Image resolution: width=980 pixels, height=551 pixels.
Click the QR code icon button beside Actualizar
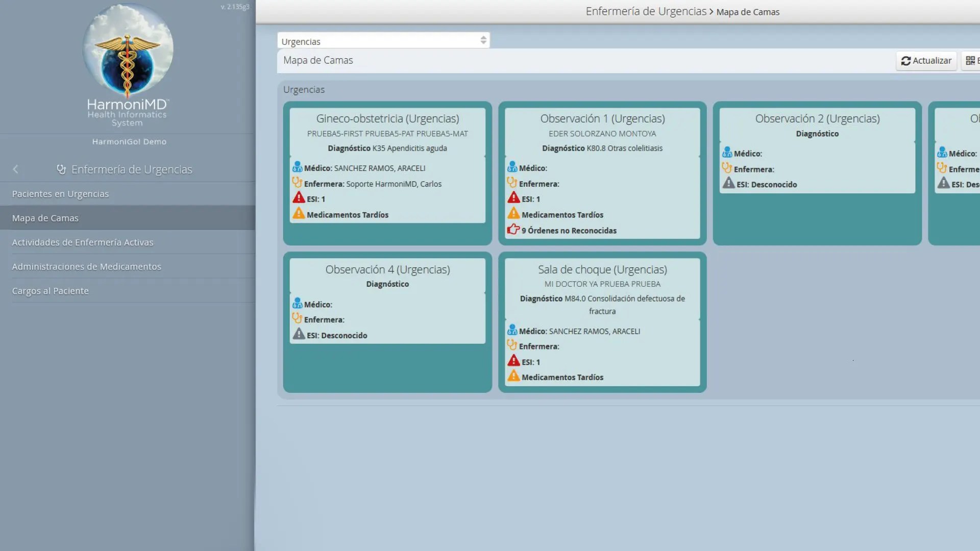[970, 61]
